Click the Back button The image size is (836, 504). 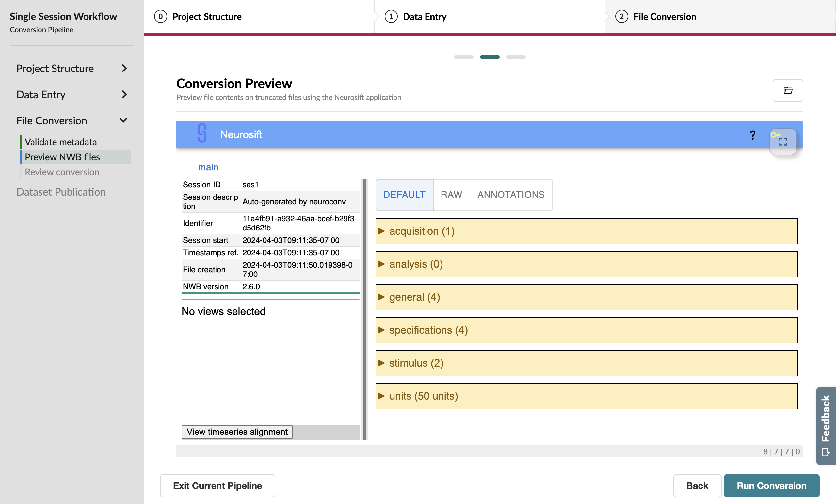tap(697, 486)
